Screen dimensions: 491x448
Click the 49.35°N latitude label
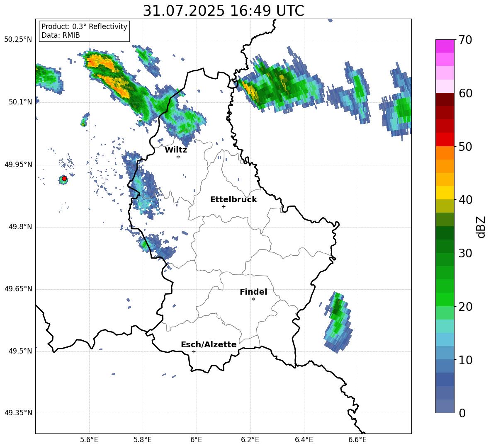(x=18, y=413)
